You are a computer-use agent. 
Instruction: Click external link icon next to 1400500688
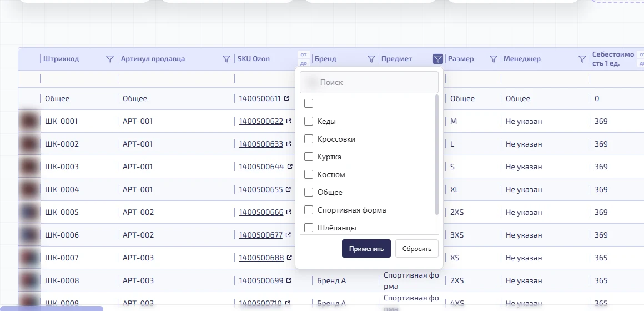click(x=290, y=258)
